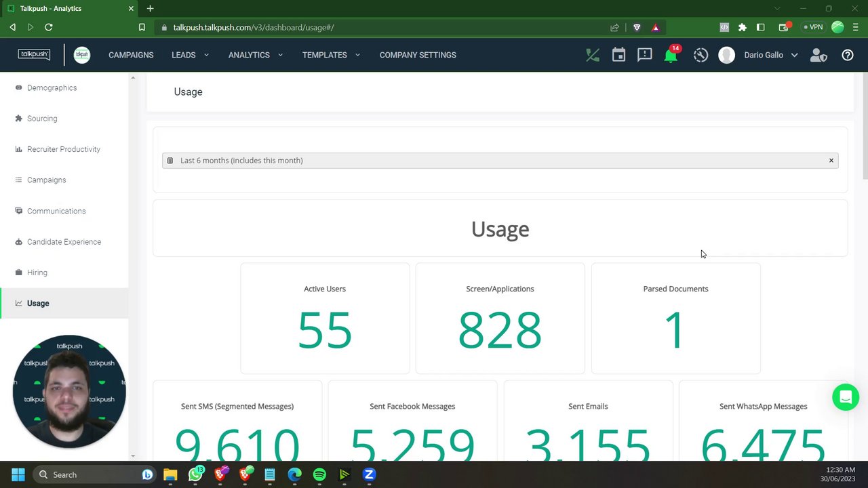Open the help question mark icon
Screen dimensions: 868x488
point(848,55)
